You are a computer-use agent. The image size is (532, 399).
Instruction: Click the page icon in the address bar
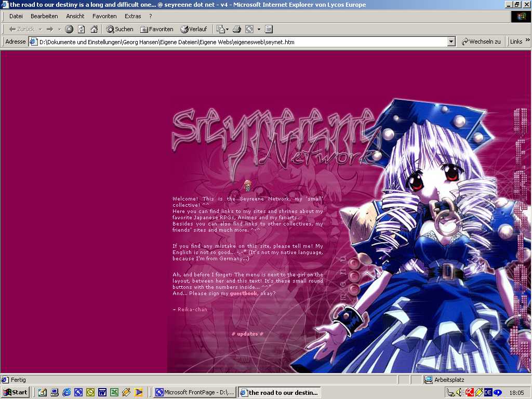(x=33, y=42)
